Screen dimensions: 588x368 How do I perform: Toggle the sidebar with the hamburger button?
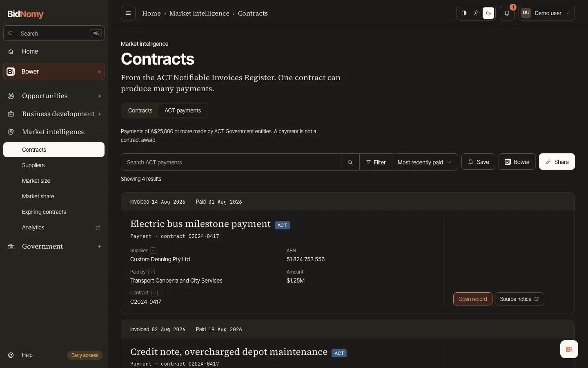coord(128,13)
